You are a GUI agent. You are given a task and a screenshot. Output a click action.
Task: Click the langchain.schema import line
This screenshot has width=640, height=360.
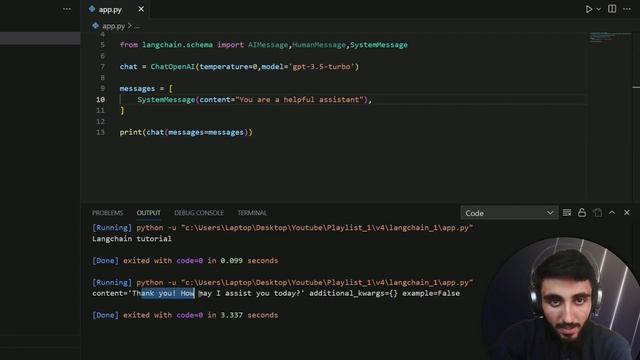click(264, 45)
